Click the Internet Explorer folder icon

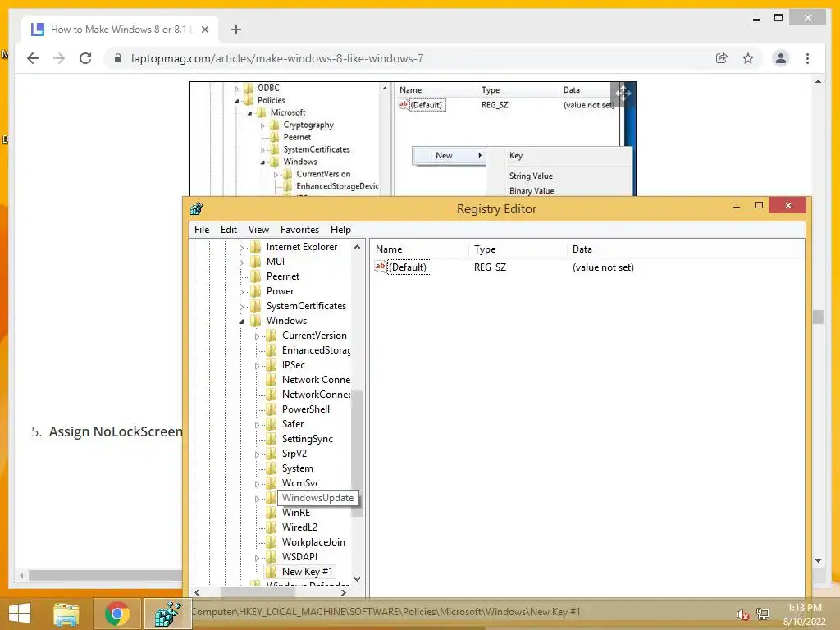click(x=256, y=247)
